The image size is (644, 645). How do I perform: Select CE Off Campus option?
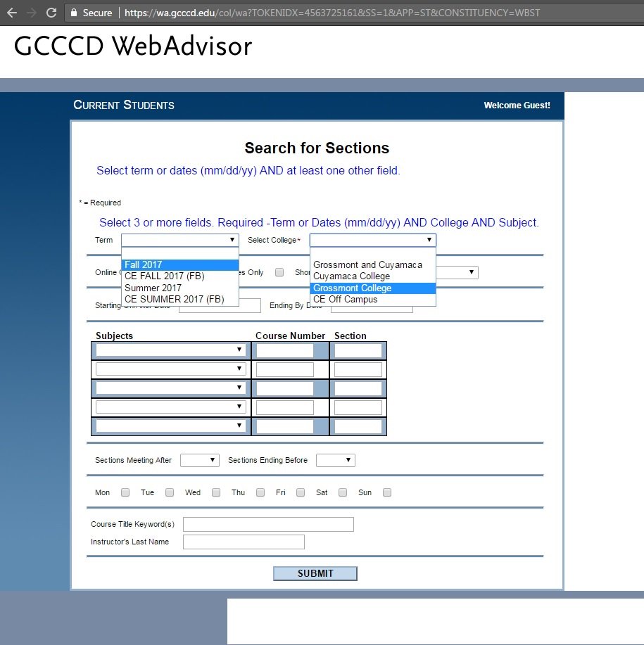[x=373, y=300]
